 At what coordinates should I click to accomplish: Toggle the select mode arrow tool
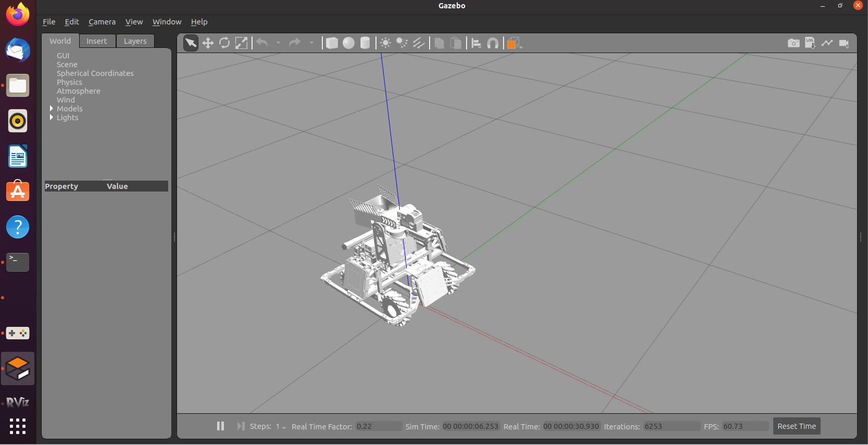[191, 43]
